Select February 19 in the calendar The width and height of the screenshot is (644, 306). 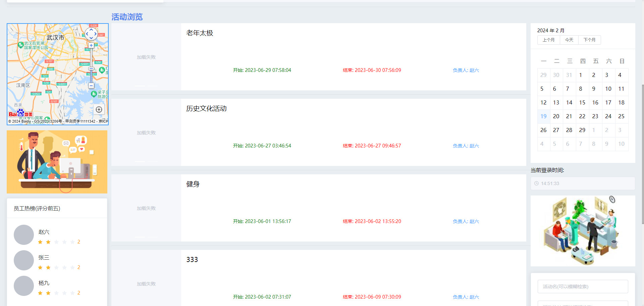pos(543,116)
